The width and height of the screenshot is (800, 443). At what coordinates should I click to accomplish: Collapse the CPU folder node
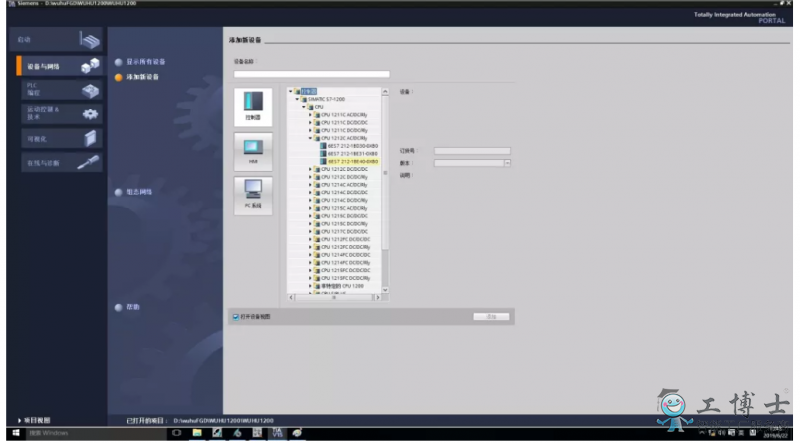pyautogui.click(x=304, y=107)
